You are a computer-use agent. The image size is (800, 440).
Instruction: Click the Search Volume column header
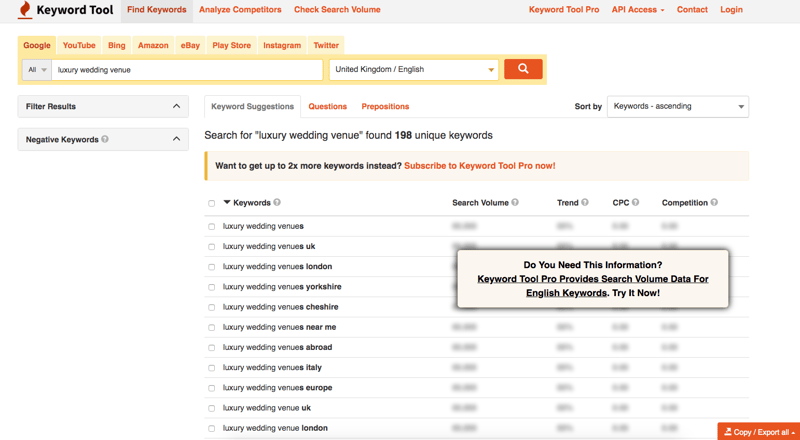pyautogui.click(x=480, y=203)
